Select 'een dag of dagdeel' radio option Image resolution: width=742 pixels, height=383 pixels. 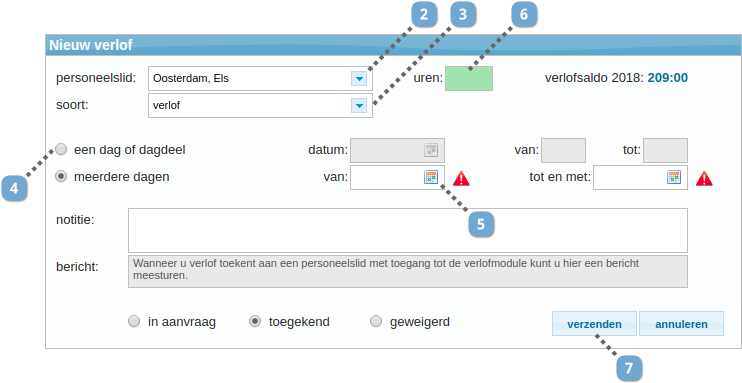pyautogui.click(x=61, y=150)
